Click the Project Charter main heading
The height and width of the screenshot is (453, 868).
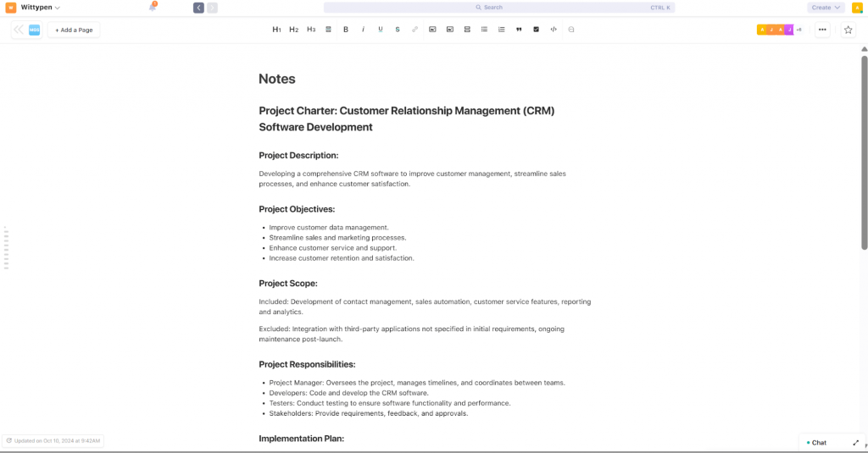click(406, 119)
